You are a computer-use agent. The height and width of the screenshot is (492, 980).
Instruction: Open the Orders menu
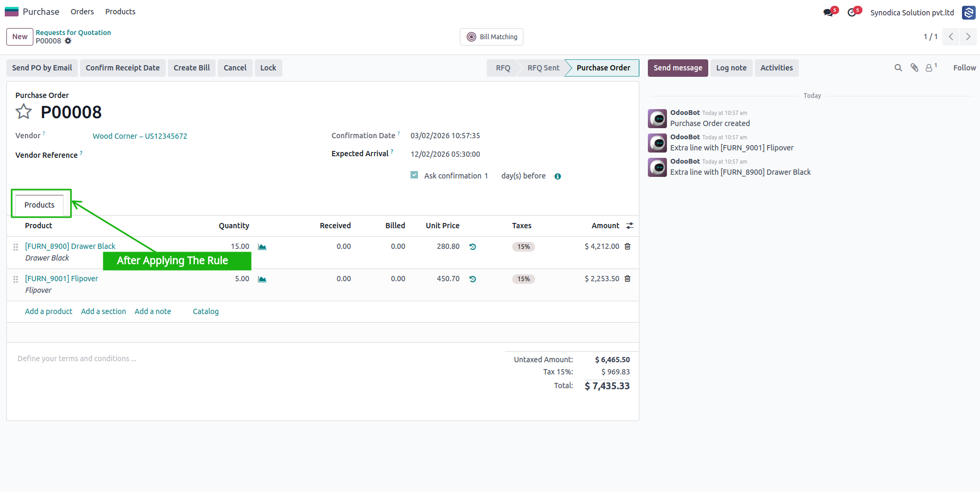point(82,12)
